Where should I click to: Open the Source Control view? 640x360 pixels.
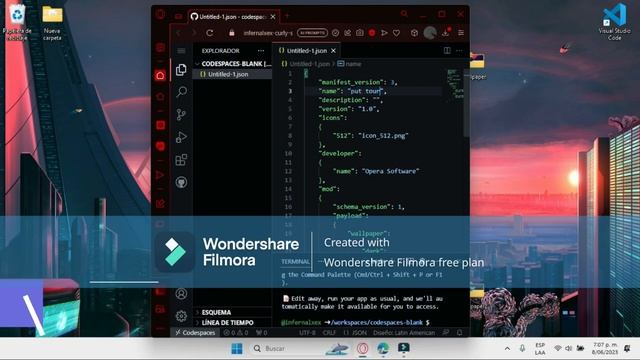pyautogui.click(x=181, y=114)
